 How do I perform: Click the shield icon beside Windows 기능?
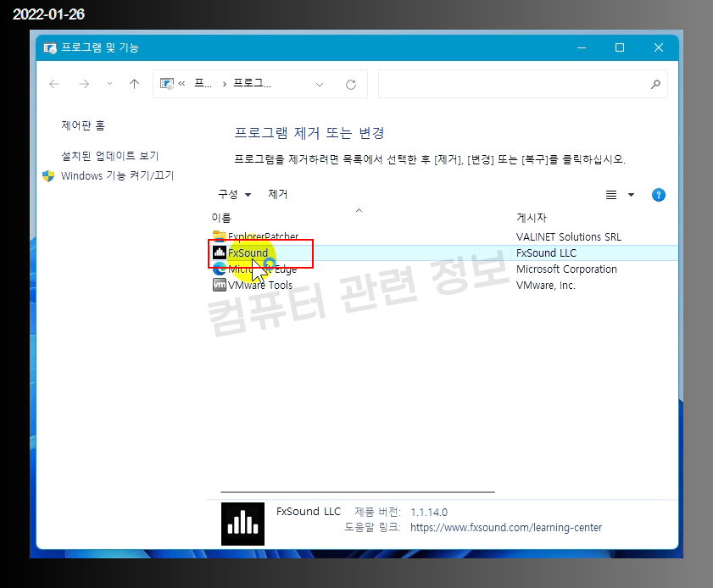[48, 176]
